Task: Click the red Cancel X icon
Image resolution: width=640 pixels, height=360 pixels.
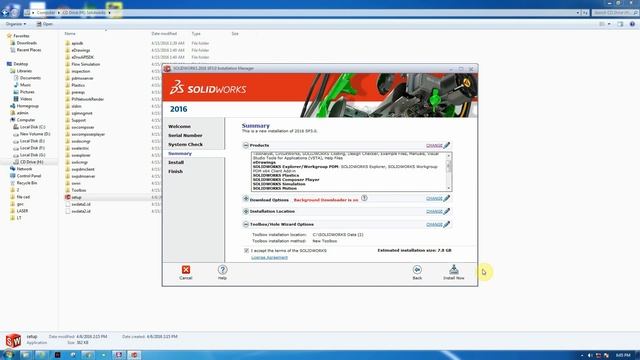Action: click(186, 269)
